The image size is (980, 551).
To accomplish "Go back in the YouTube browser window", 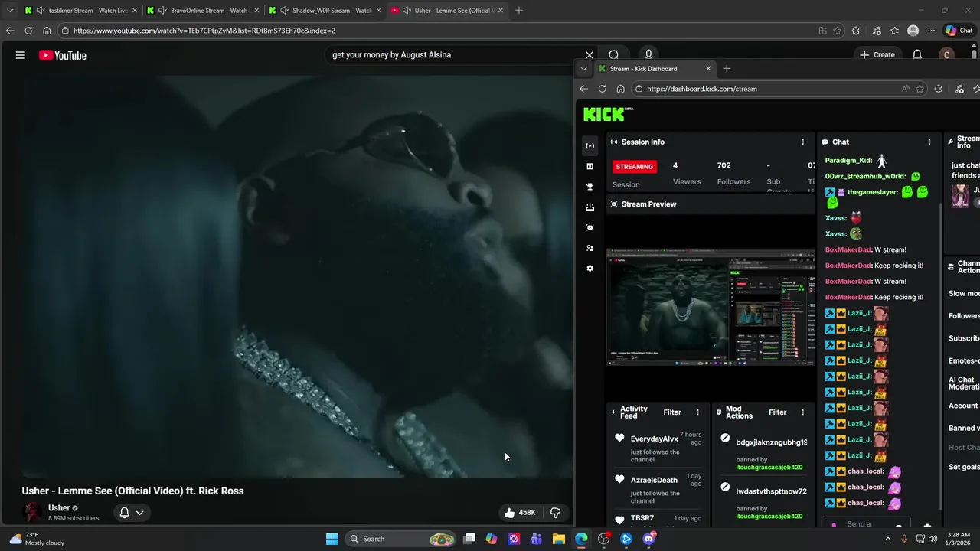I will [9, 31].
